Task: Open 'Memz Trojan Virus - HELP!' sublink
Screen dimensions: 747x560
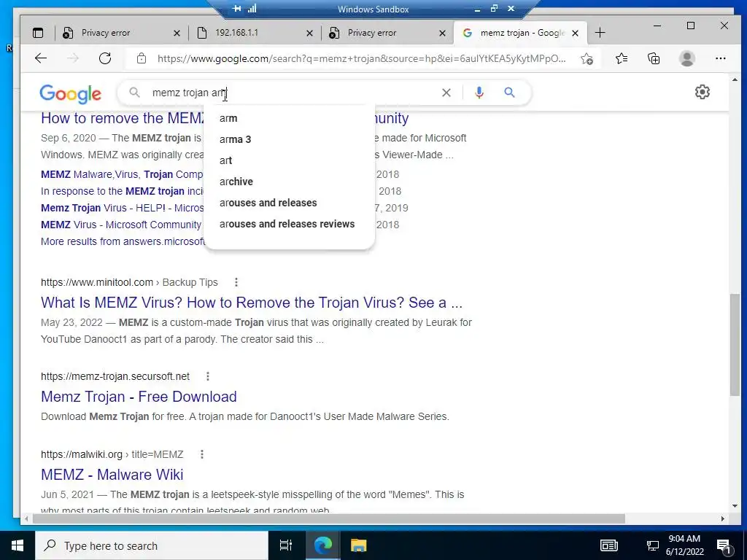Action: 123,208
